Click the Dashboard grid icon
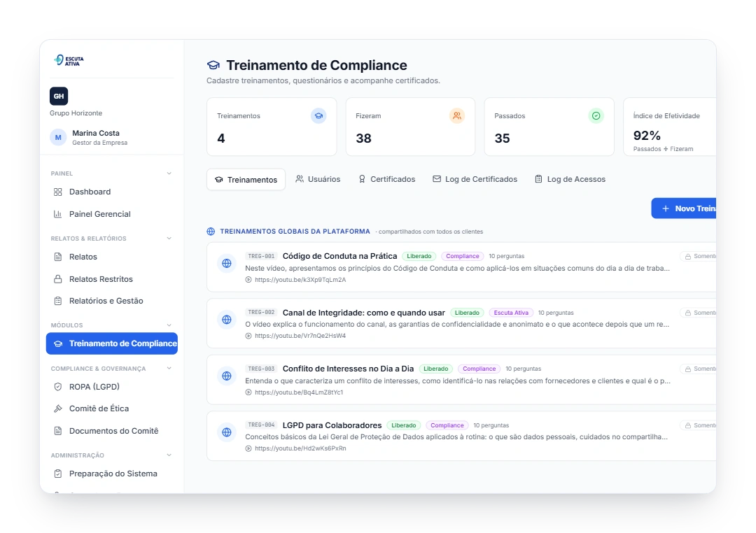756x533 pixels. coord(58,192)
